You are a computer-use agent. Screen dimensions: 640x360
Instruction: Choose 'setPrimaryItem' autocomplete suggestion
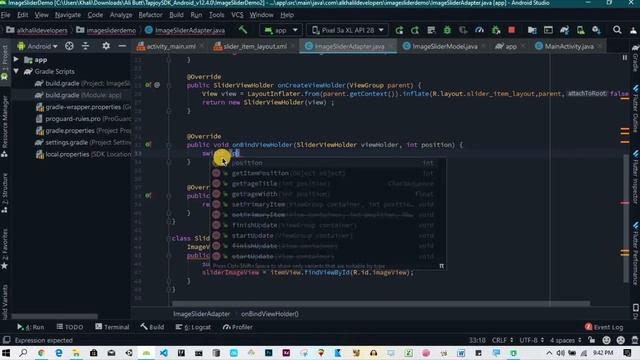[x=328, y=204]
